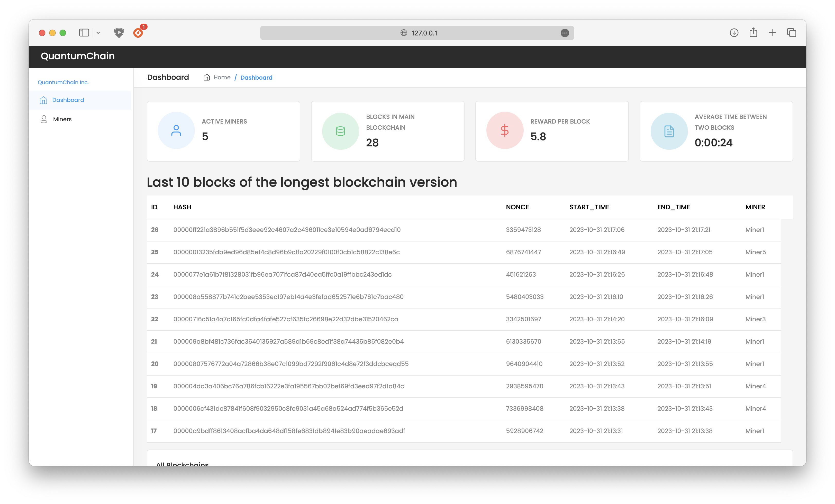The height and width of the screenshot is (504, 835).
Task: Click the privacy shield icon
Action: (119, 33)
